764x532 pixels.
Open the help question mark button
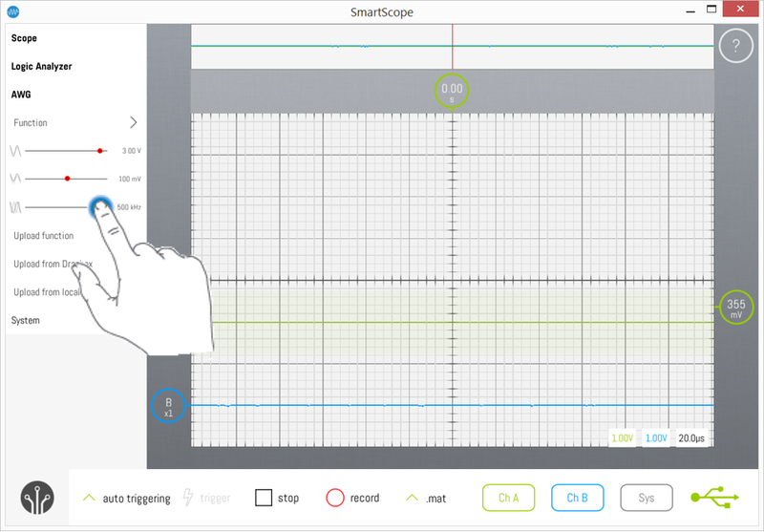pos(735,46)
